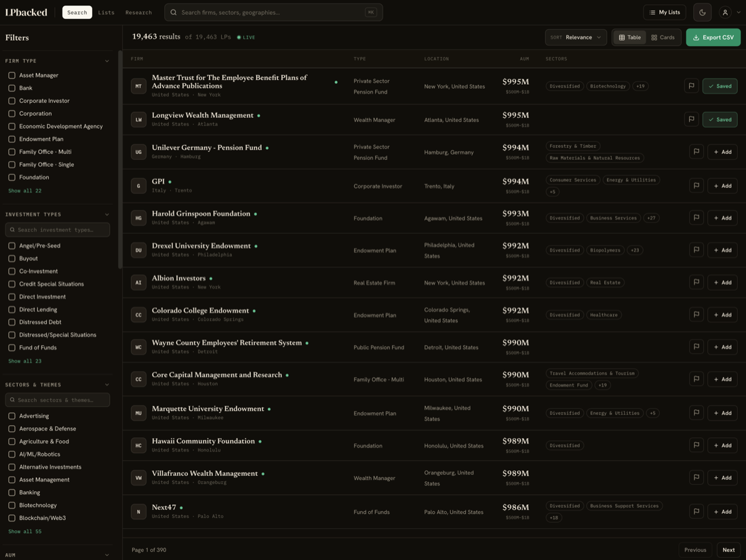Viewport: 746px width, 560px height.
Task: Show all 23 investment types
Action: tap(24, 361)
